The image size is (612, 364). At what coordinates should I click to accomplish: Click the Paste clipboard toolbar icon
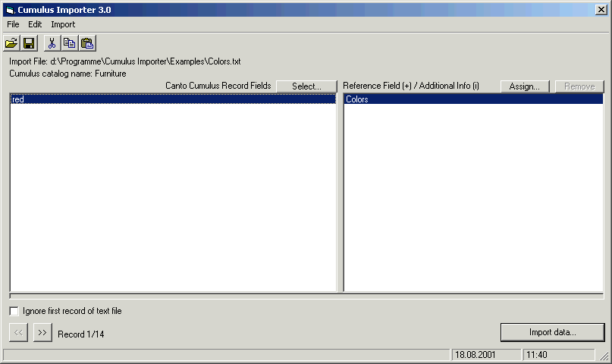tap(87, 43)
